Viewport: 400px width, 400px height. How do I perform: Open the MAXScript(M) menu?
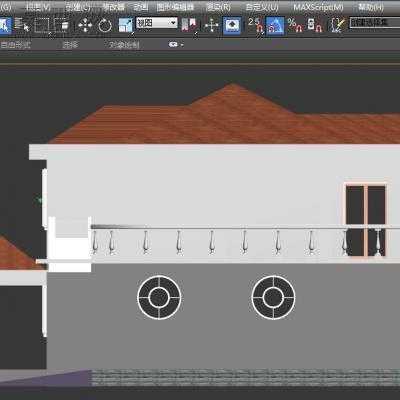pos(318,7)
